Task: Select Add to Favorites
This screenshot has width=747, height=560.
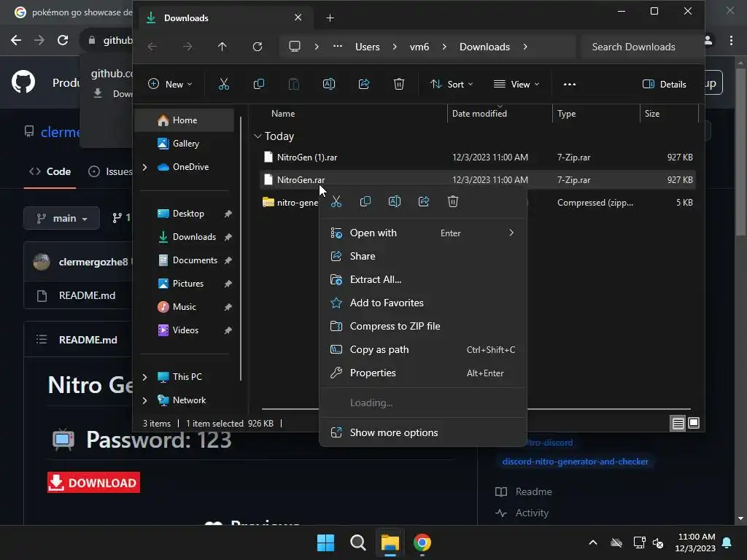Action: pyautogui.click(x=422, y=303)
